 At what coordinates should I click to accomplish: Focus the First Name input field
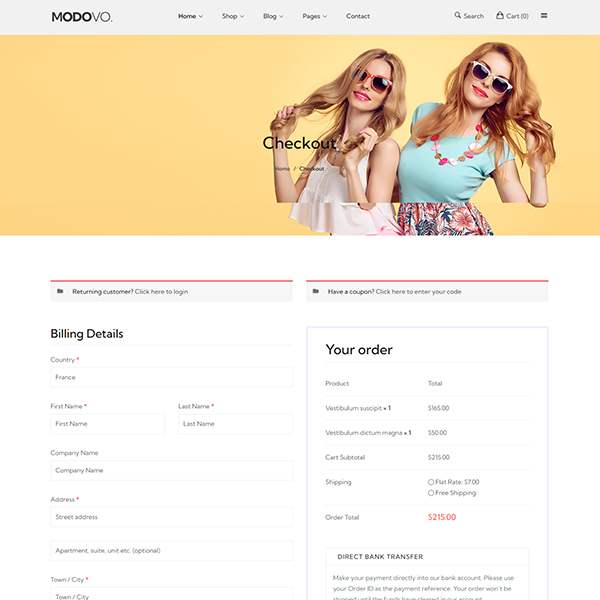coord(107,424)
